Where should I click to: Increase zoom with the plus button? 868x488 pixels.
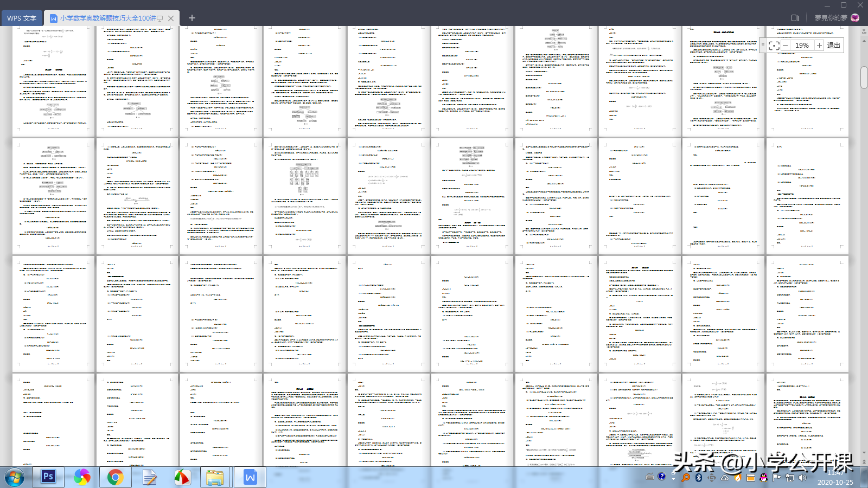tap(819, 46)
